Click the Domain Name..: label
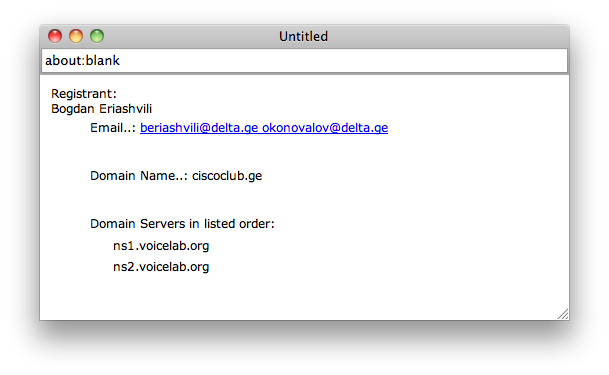 point(139,176)
